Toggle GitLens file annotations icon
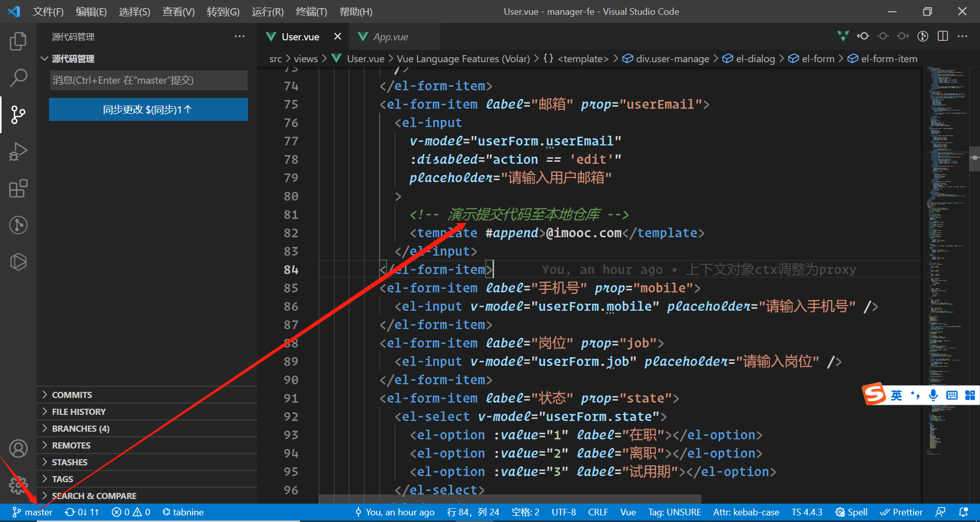 pyautogui.click(x=923, y=36)
